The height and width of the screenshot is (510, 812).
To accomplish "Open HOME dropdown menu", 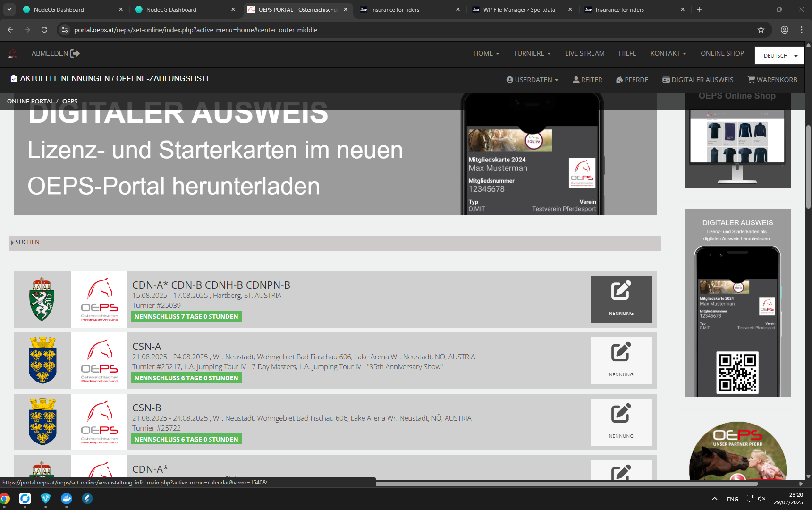I will (486, 53).
